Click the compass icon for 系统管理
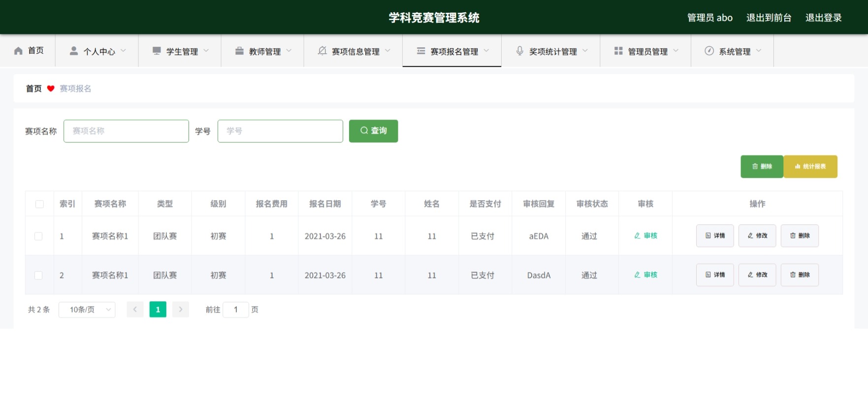 point(709,51)
